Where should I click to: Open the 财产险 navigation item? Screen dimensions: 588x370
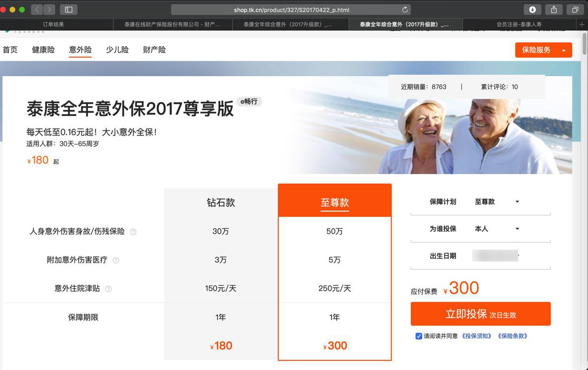pos(154,50)
